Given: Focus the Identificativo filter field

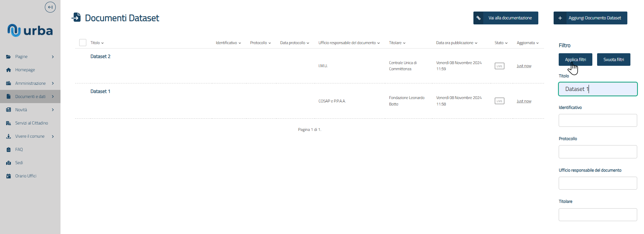Looking at the screenshot, I should click(597, 120).
